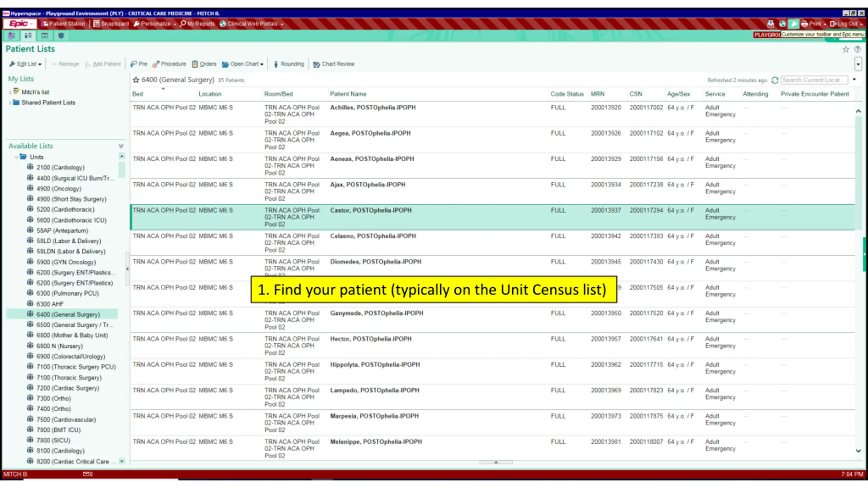868x488 pixels.
Task: Open the search options dropdown arrow
Action: 854,80
